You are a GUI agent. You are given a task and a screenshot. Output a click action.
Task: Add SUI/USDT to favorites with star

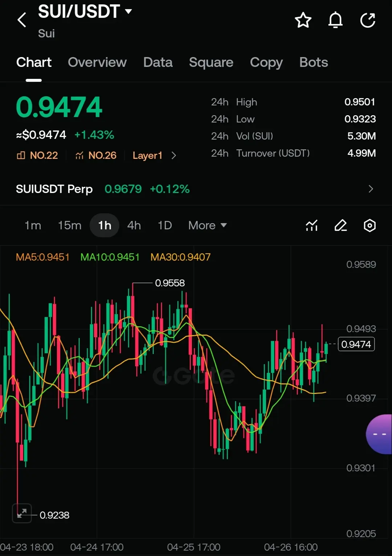pos(303,20)
